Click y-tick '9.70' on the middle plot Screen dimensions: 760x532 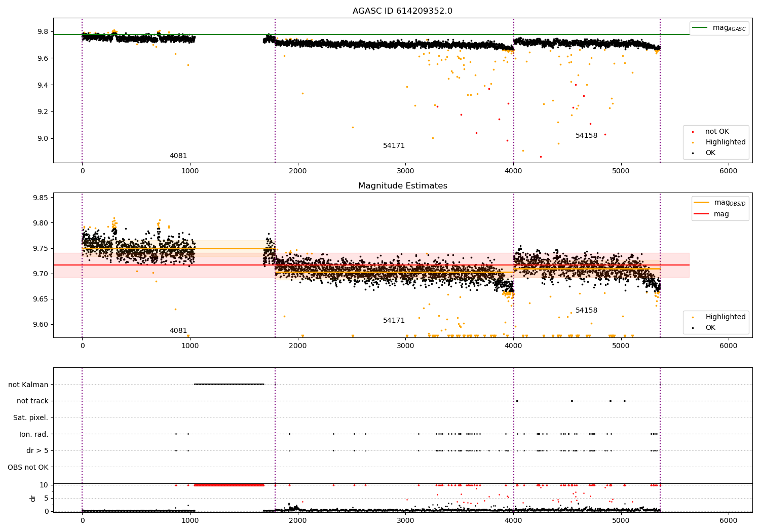tap(41, 274)
